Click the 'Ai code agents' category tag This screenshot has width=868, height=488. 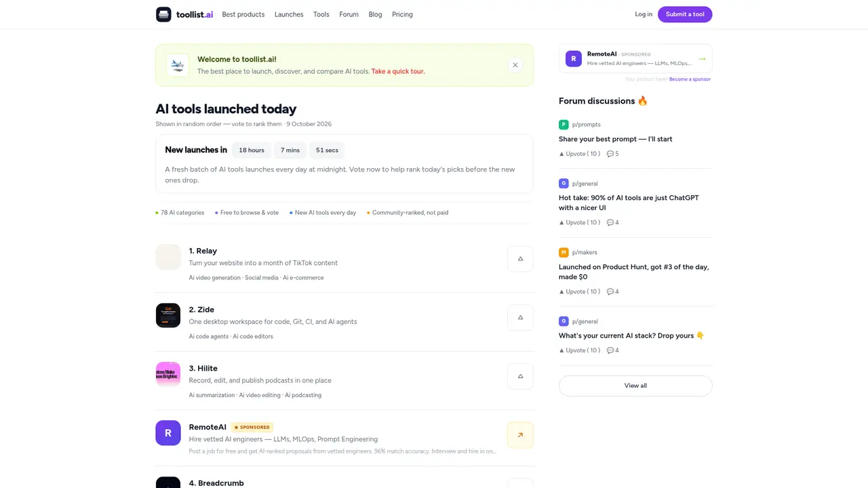(209, 337)
